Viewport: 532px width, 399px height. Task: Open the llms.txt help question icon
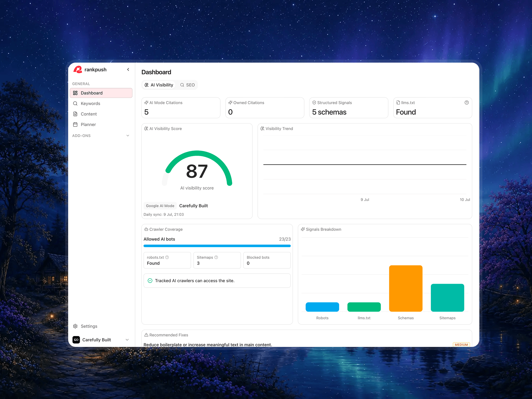pyautogui.click(x=467, y=103)
